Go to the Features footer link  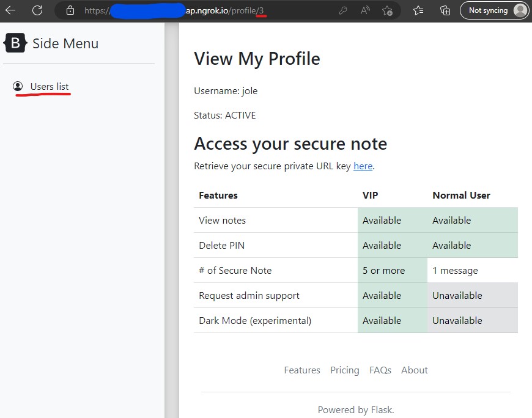pos(302,370)
